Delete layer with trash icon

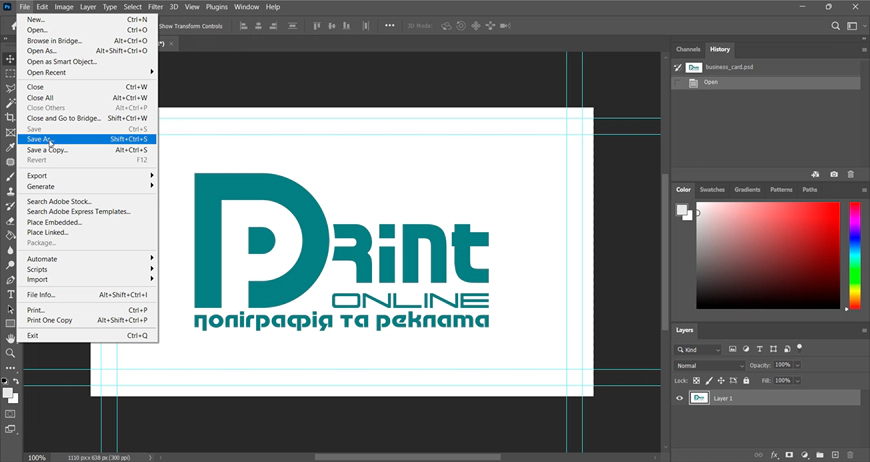(x=850, y=455)
